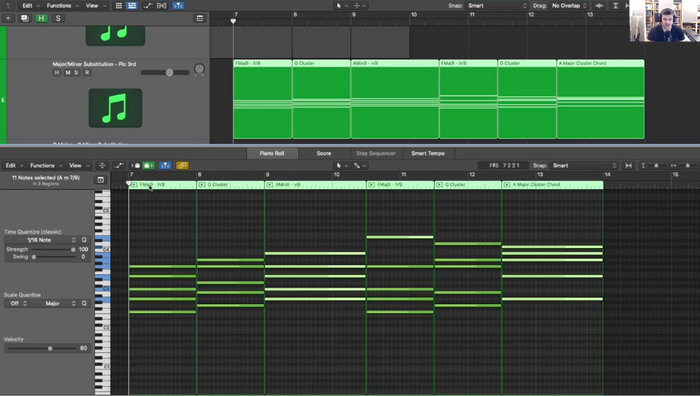This screenshot has height=396, width=700.
Task: Show automation icon in Piano Roll toolbar
Action: [x=119, y=166]
